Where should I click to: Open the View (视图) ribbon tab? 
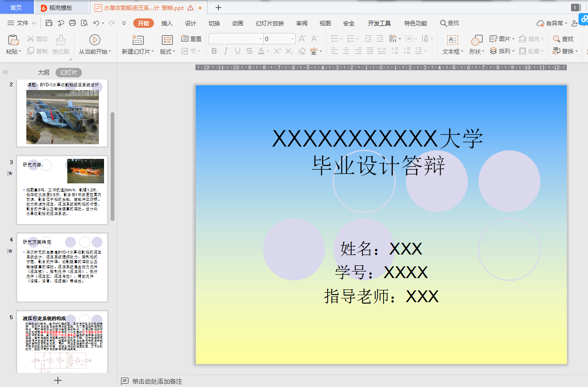(325, 23)
